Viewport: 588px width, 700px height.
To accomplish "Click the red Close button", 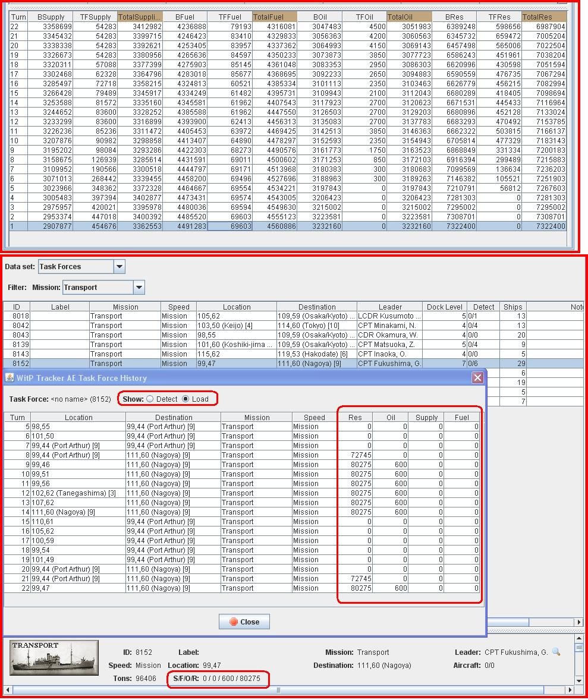I will tap(244, 622).
